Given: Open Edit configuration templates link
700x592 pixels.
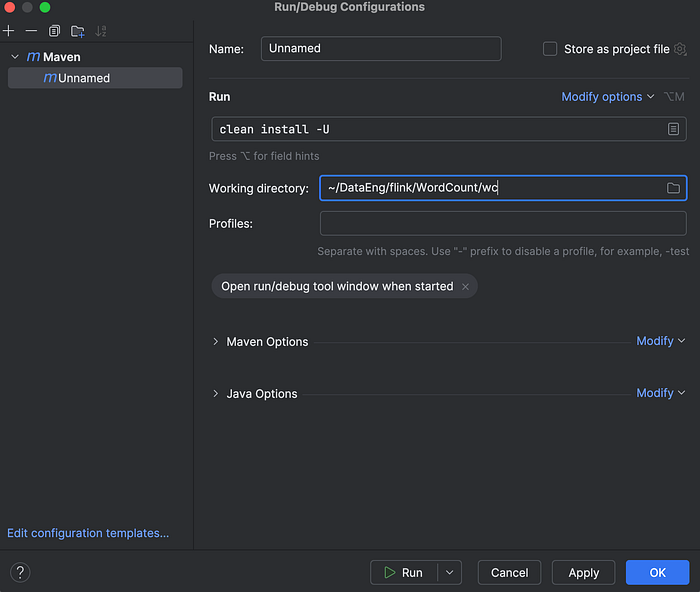Looking at the screenshot, I should 88,533.
